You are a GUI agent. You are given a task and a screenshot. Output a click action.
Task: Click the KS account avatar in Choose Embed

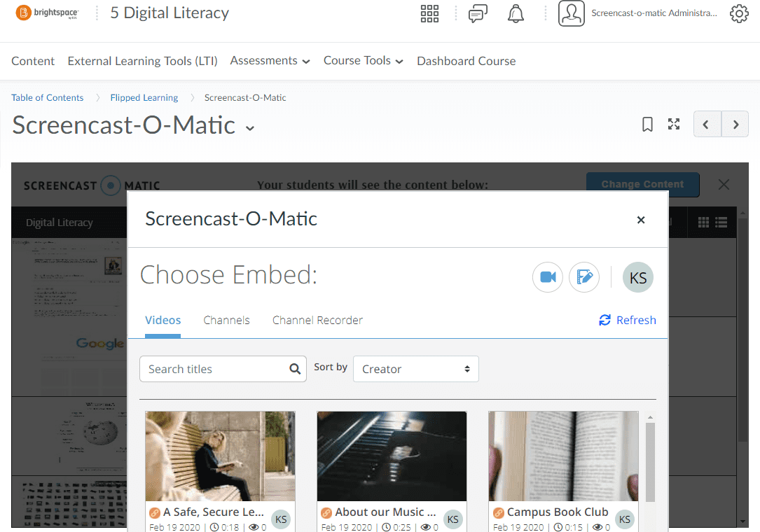click(x=638, y=277)
